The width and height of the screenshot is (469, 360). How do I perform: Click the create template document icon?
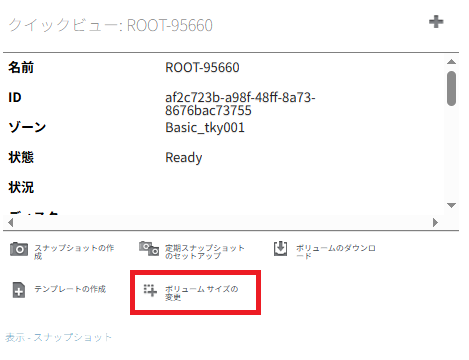(x=19, y=290)
